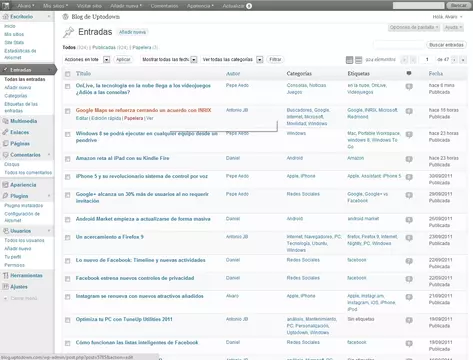Screen dimensions: 473x360
Task: Open Apariencia icon in sidebar
Action: coord(6,185)
